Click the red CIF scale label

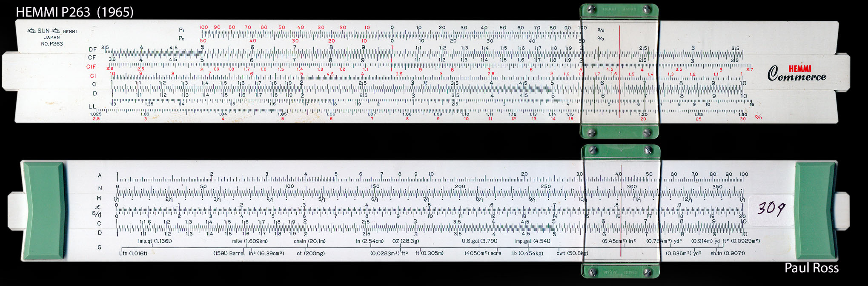coord(91,67)
